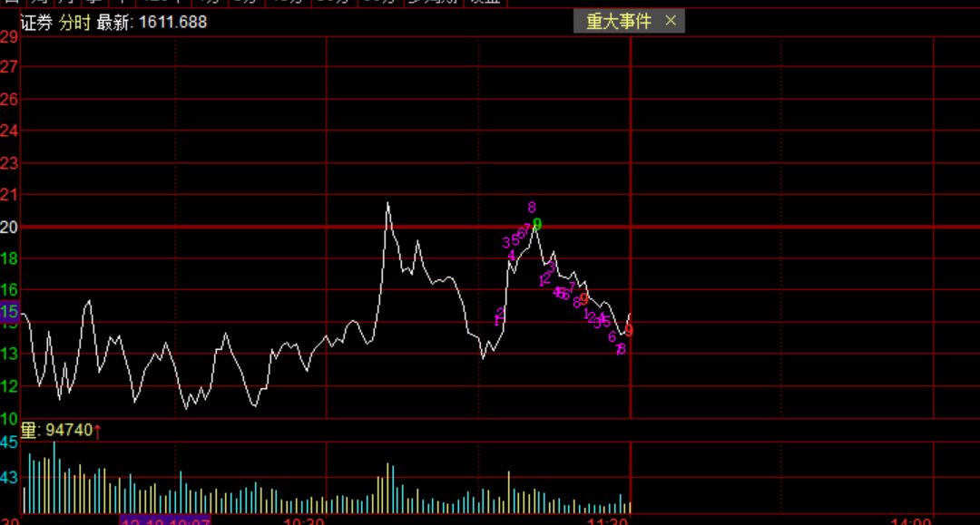Viewport: 980px width, 525px height.
Task: Select the magenta 8 marker above the peak
Action: pyautogui.click(x=532, y=208)
